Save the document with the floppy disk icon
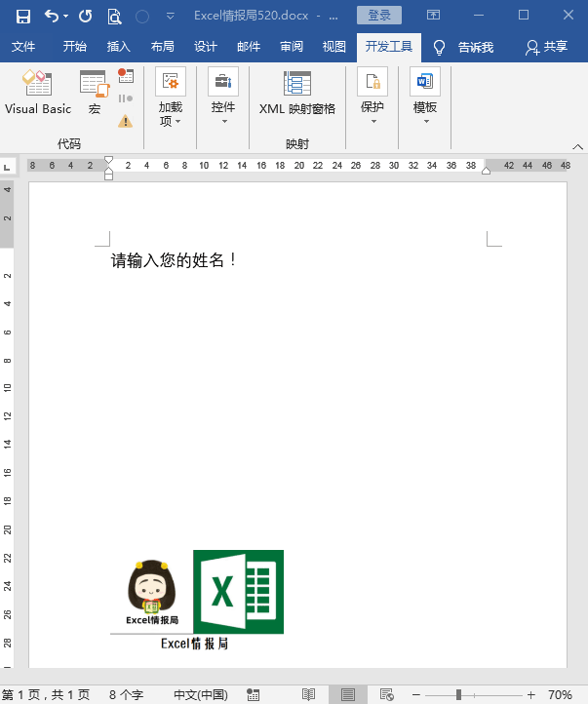The width and height of the screenshot is (588, 704). coord(22,17)
